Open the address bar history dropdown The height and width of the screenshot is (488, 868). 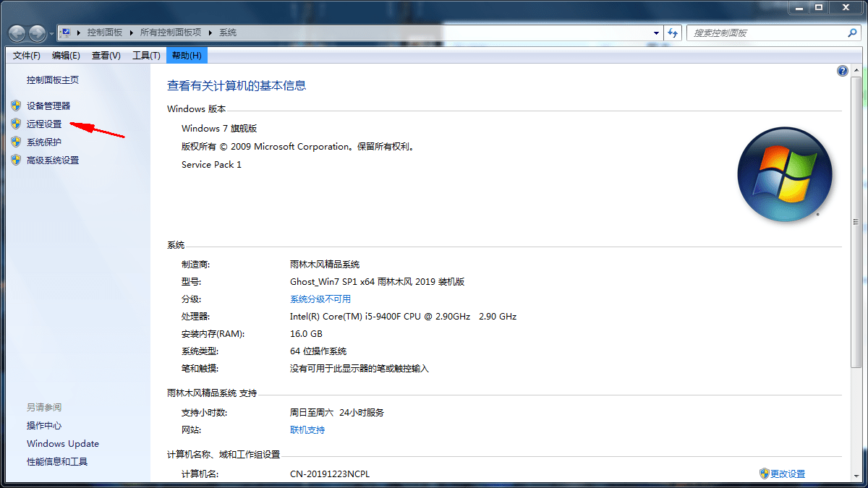(x=657, y=33)
